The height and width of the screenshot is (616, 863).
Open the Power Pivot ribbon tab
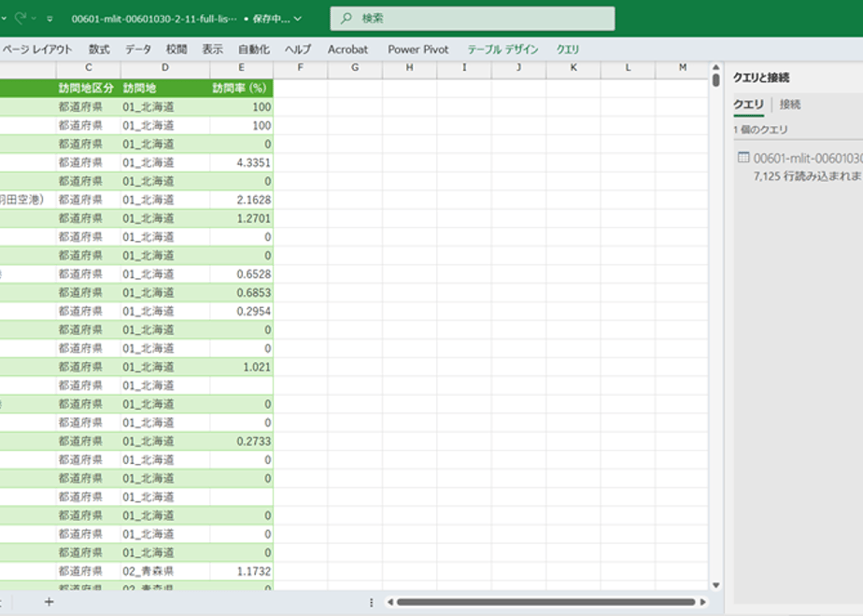tap(418, 49)
